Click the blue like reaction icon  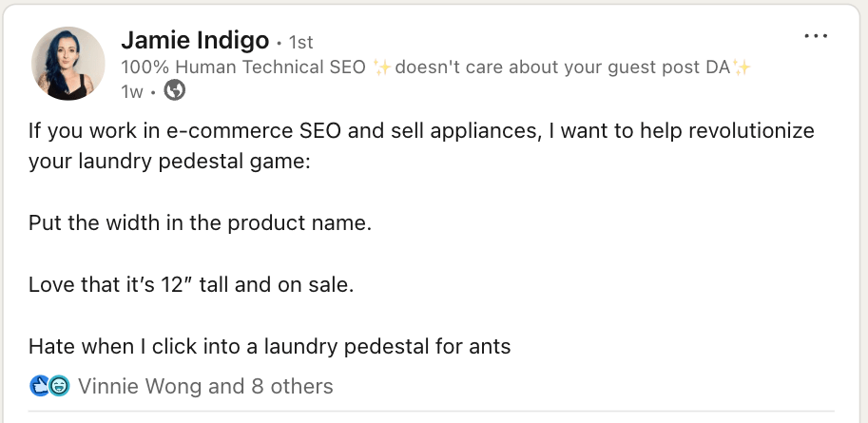tap(40, 386)
